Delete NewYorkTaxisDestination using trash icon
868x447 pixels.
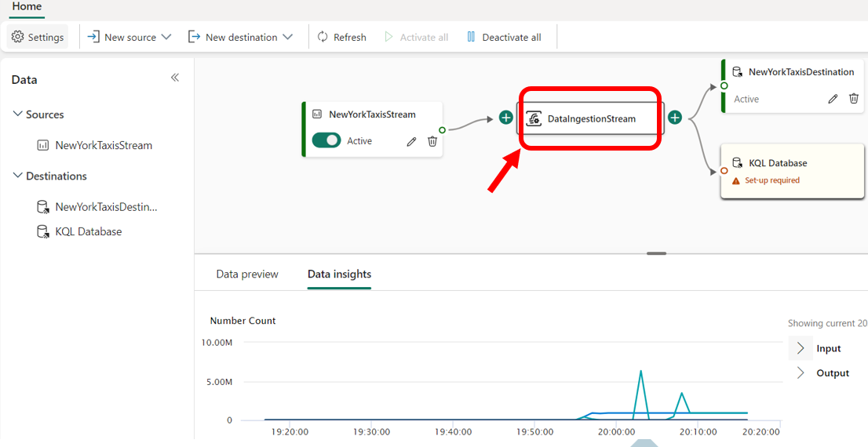point(854,99)
